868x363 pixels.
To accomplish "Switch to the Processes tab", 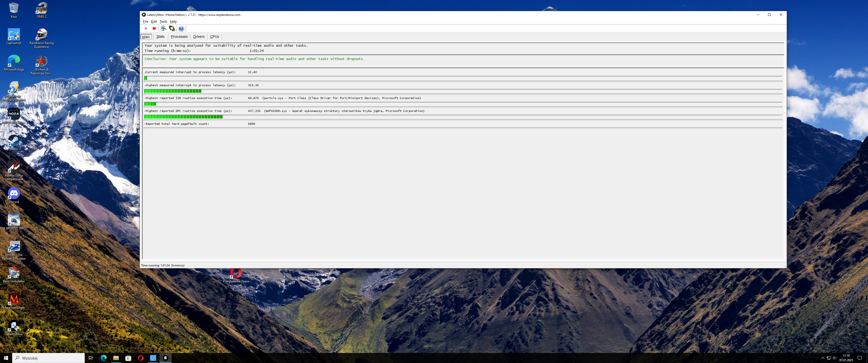I will point(179,37).
